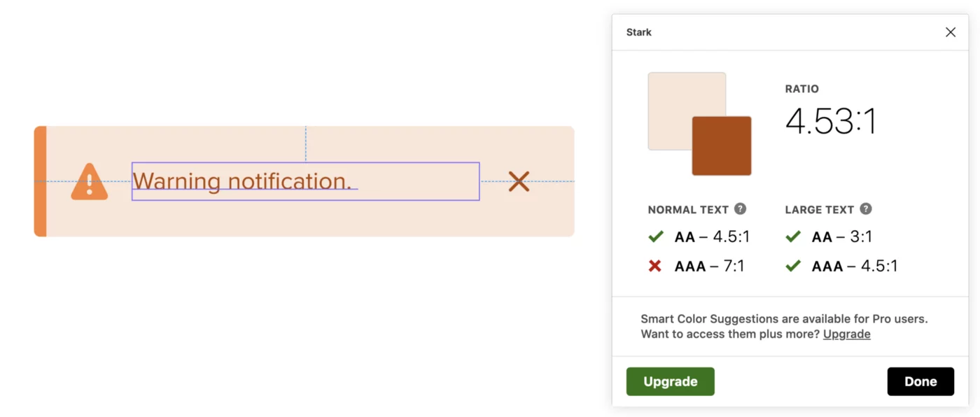
Task: Click the 4.53:1 contrast ratio value
Action: (x=831, y=122)
